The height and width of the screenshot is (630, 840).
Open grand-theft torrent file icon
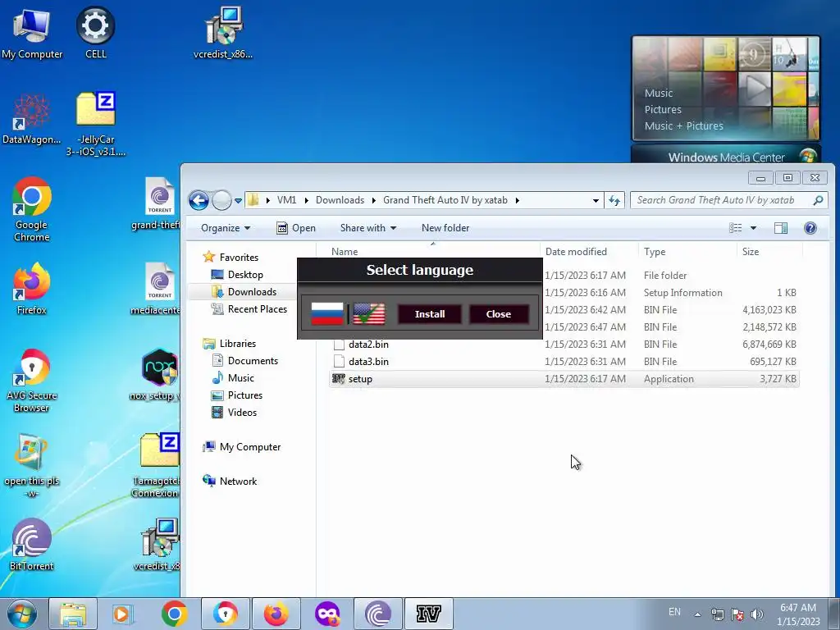(157, 204)
